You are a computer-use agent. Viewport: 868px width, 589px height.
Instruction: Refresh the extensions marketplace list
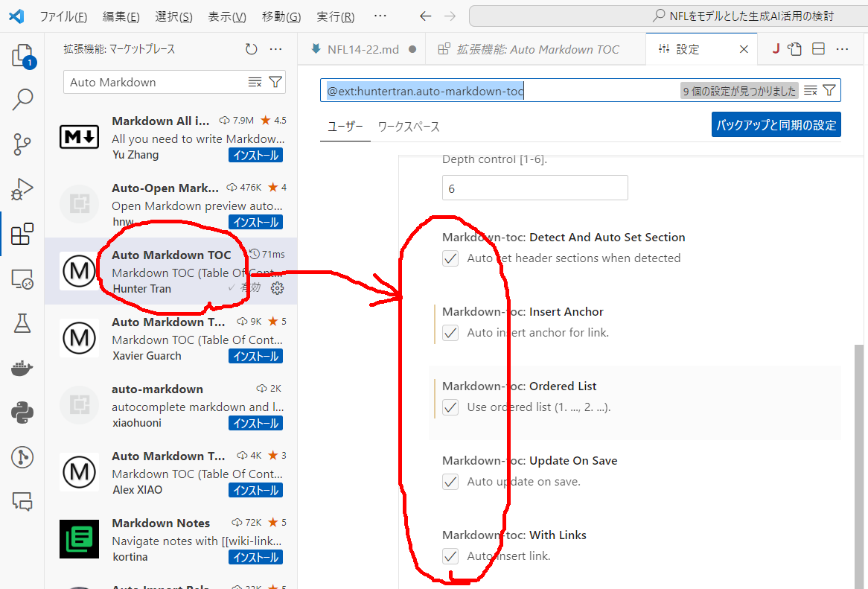click(x=251, y=49)
